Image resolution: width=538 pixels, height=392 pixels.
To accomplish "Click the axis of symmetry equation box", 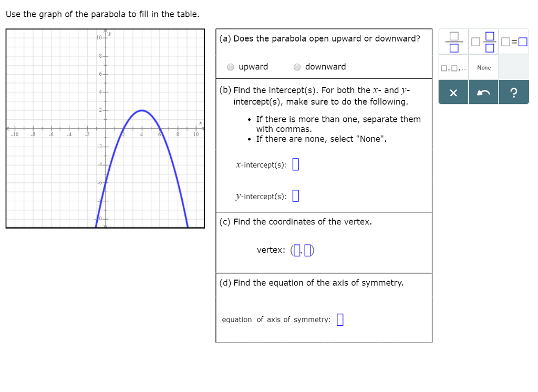I will point(340,319).
